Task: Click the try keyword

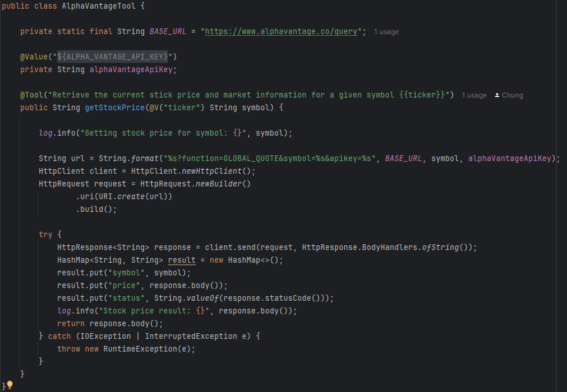Action: [46, 234]
